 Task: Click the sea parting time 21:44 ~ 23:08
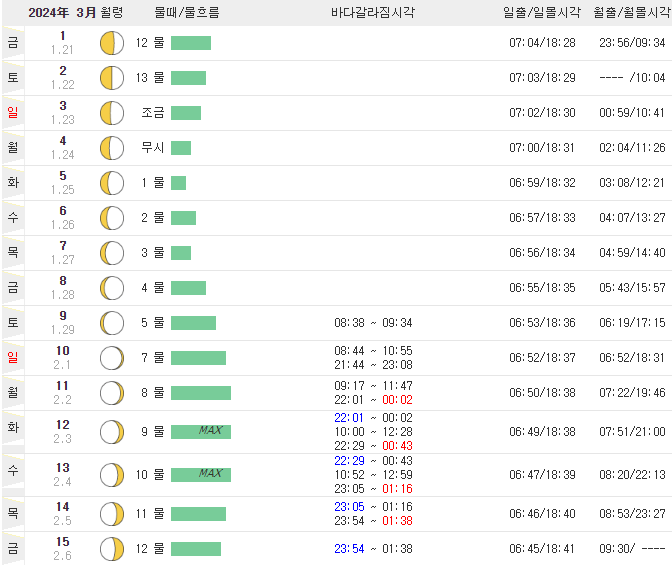pyautogui.click(x=373, y=365)
